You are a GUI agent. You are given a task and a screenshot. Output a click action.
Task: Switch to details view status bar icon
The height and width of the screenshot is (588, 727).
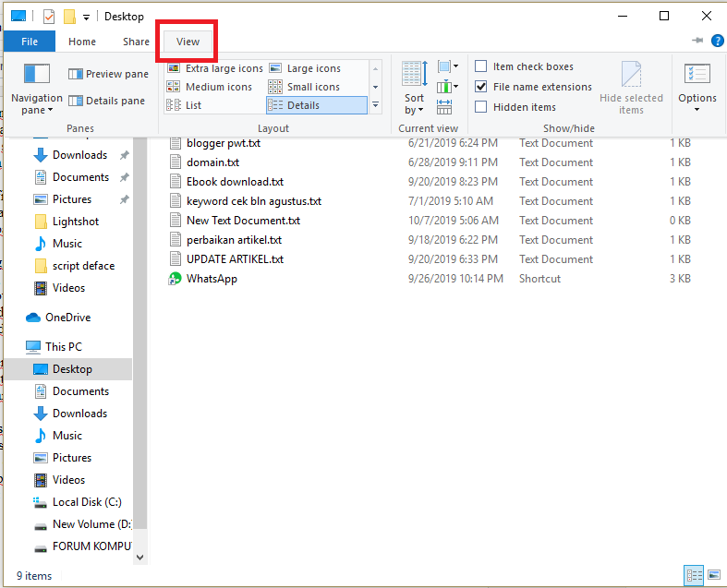tap(694, 575)
